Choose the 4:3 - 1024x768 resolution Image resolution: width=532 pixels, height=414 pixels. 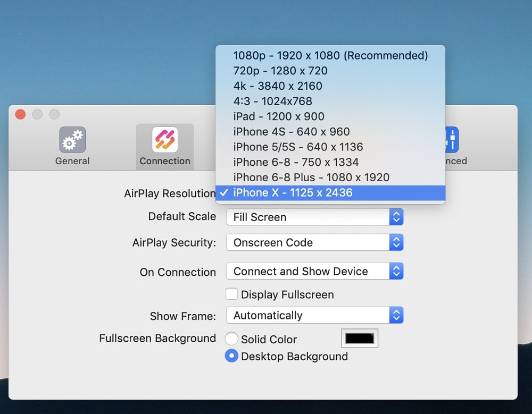pos(272,101)
